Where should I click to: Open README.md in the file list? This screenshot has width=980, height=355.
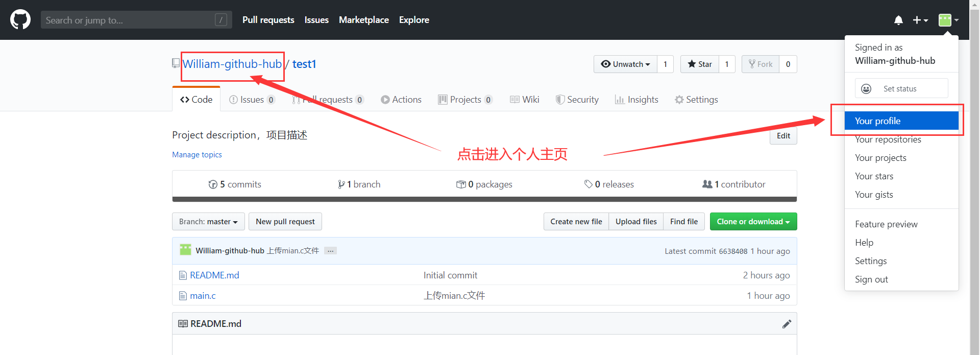pos(214,275)
